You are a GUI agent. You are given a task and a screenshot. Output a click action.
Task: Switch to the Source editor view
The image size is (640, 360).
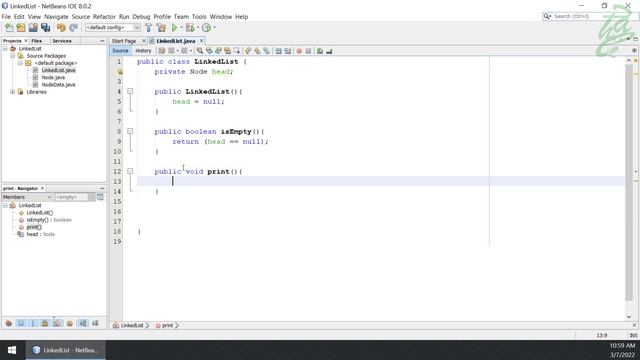coord(120,51)
